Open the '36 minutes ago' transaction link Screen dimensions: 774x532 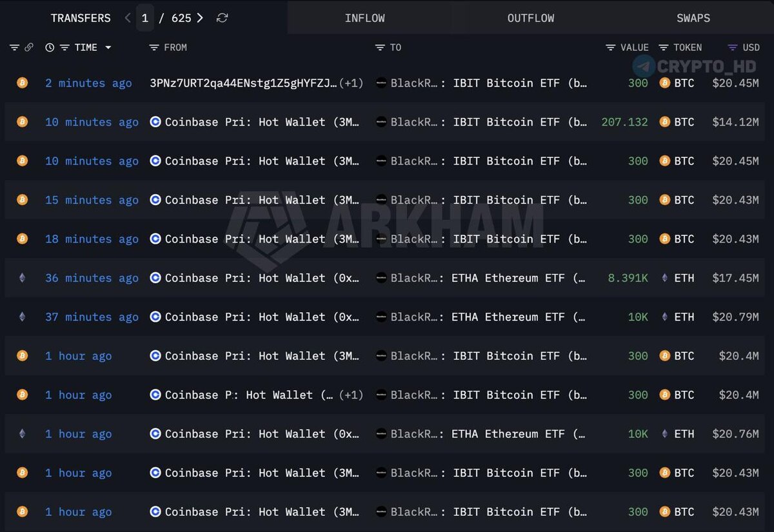92,278
